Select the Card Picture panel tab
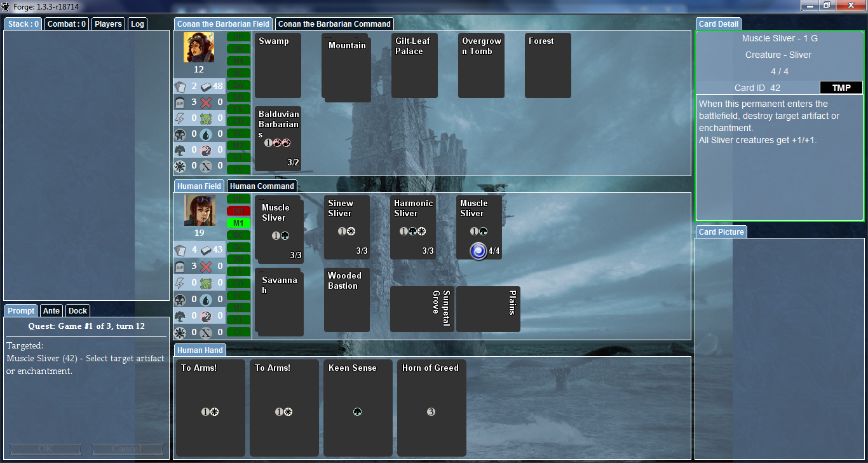Image resolution: width=868 pixels, height=463 pixels. (721, 231)
